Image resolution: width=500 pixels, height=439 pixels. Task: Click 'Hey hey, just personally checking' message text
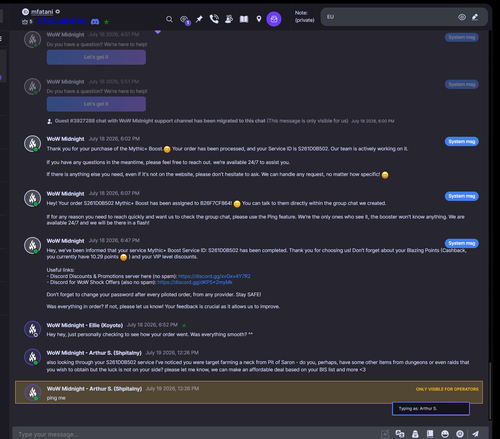tap(150, 334)
